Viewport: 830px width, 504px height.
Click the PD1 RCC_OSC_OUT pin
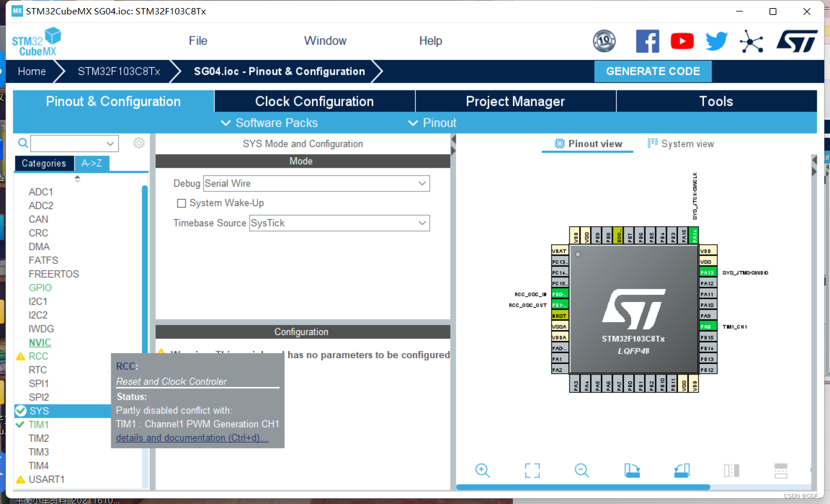point(560,305)
